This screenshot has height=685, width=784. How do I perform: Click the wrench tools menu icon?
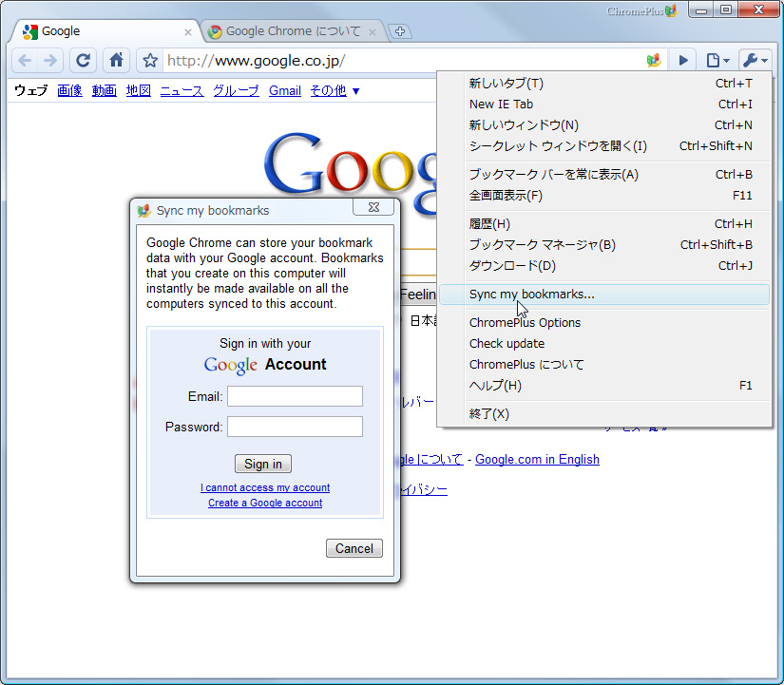[753, 59]
